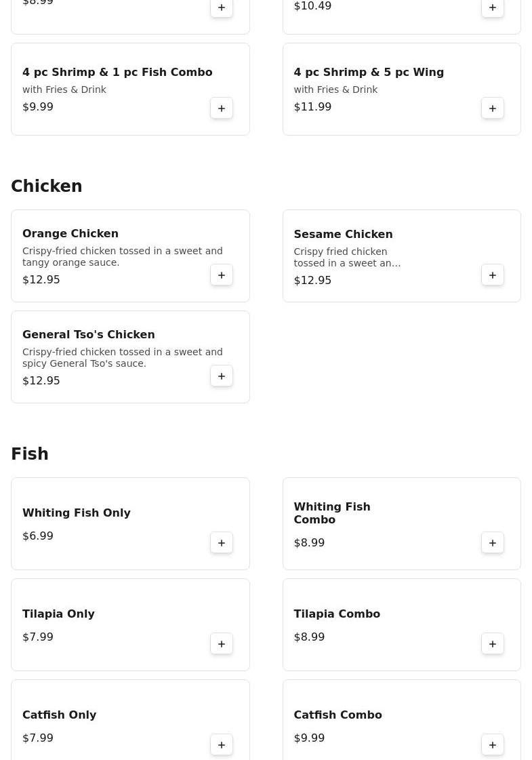Add General Tso's Chicken to order
Viewport: 532px width, 760px height.
click(x=222, y=376)
